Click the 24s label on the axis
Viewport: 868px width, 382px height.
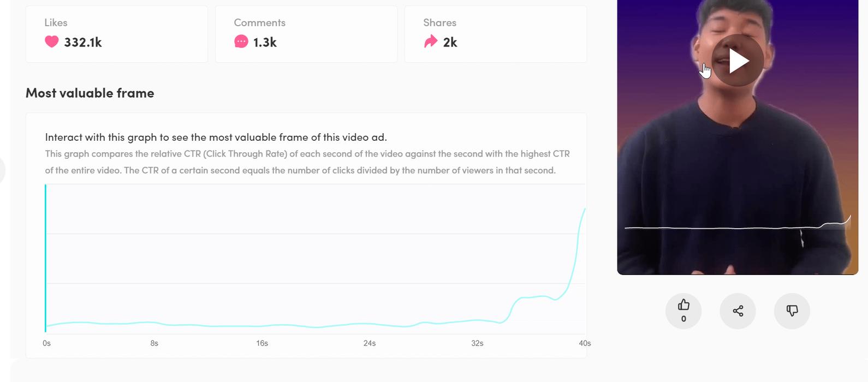pyautogui.click(x=370, y=343)
